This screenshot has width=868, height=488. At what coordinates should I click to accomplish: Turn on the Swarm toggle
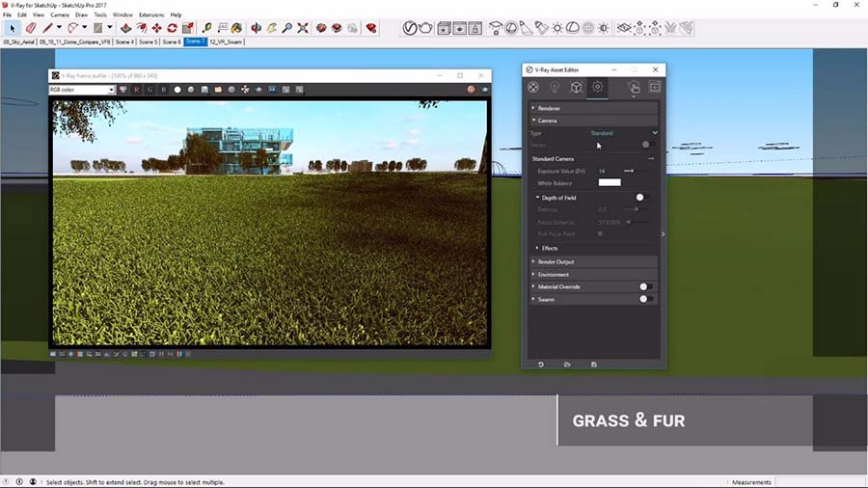click(x=645, y=299)
